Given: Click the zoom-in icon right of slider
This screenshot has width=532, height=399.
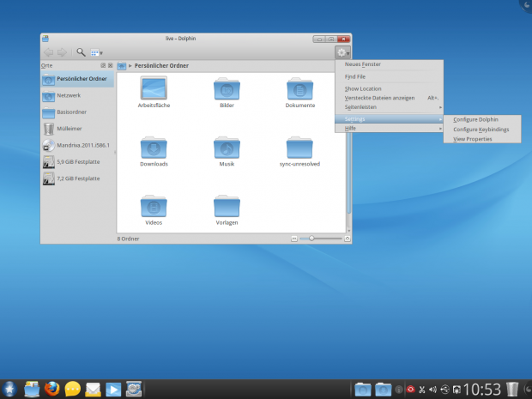Looking at the screenshot, I should pyautogui.click(x=348, y=239).
